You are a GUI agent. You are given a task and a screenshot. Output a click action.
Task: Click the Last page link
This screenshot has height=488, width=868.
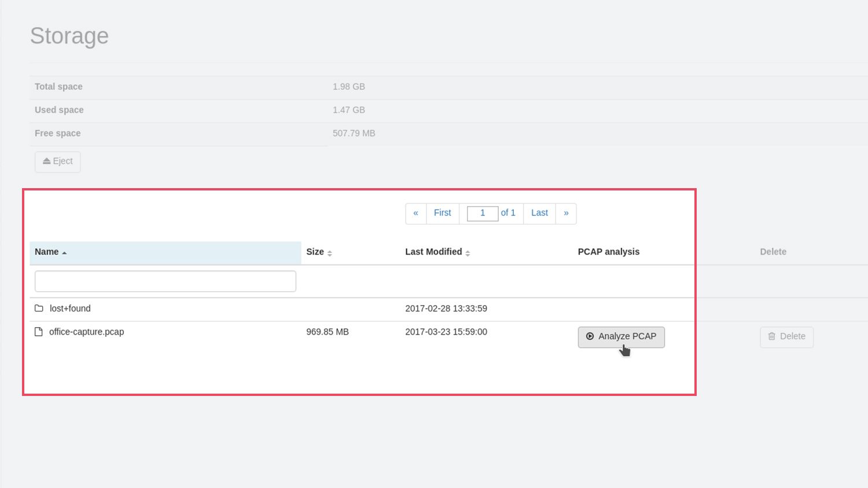point(539,213)
